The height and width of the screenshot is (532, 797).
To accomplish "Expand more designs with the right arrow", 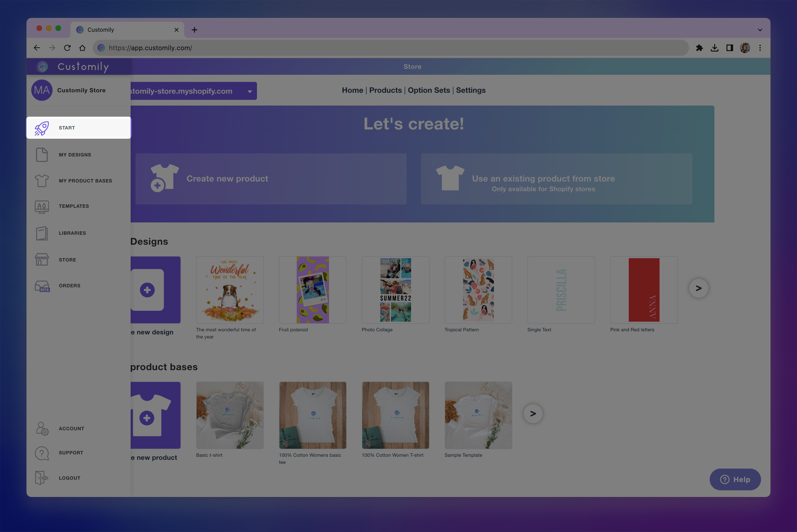I will tap(699, 288).
